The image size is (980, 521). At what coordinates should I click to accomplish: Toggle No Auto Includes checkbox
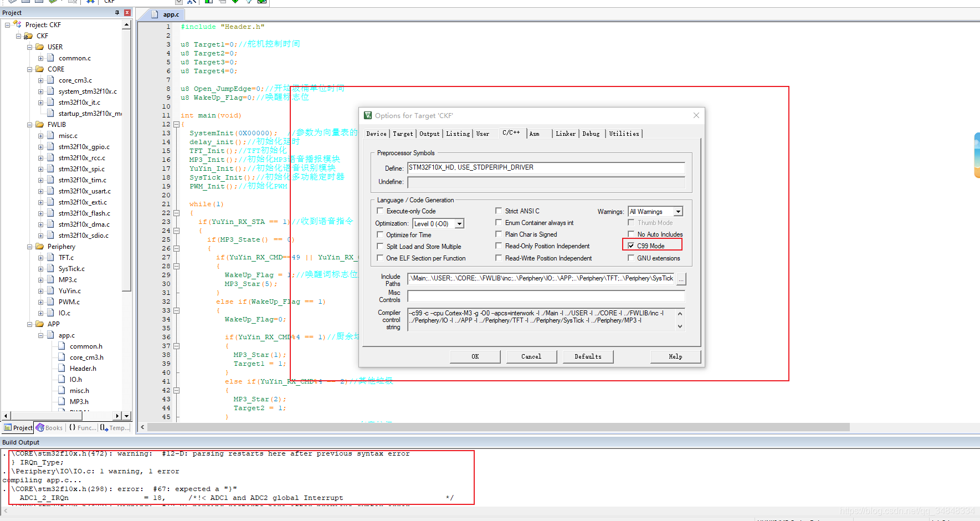[x=631, y=234]
